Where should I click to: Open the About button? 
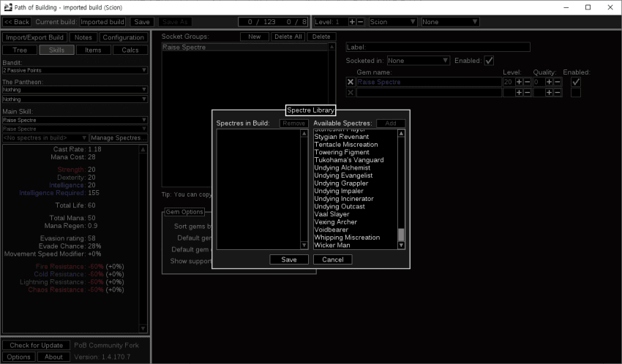click(53, 357)
